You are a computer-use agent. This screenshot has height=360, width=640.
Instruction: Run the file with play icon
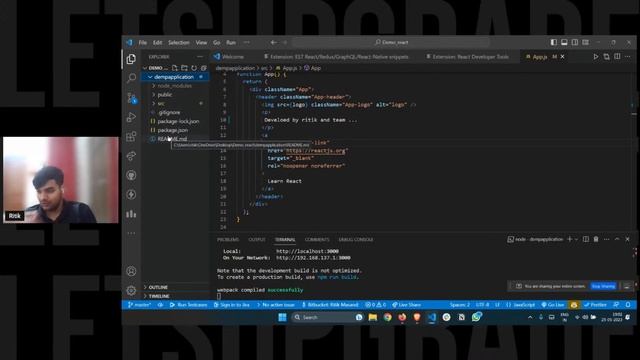point(596,57)
